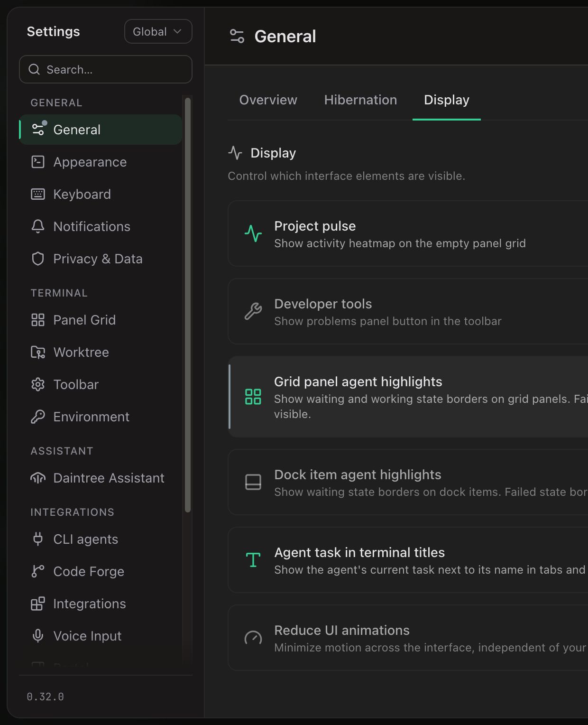Open Privacy & Data settings

point(101,259)
